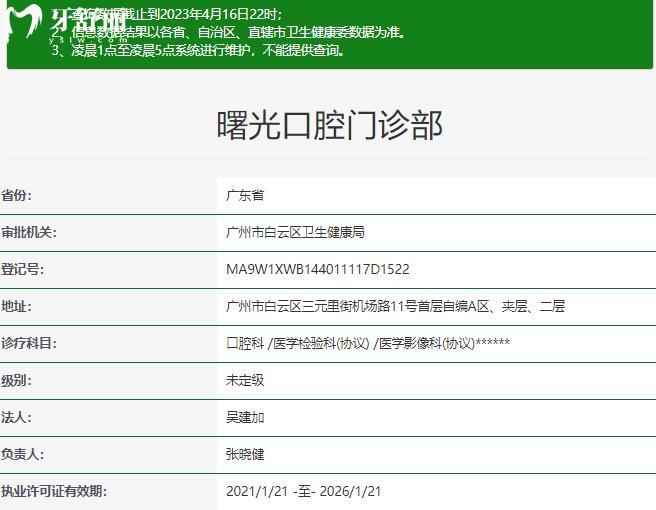Select the 级别 label
Screen dimensions: 656x510
[x=16, y=380]
